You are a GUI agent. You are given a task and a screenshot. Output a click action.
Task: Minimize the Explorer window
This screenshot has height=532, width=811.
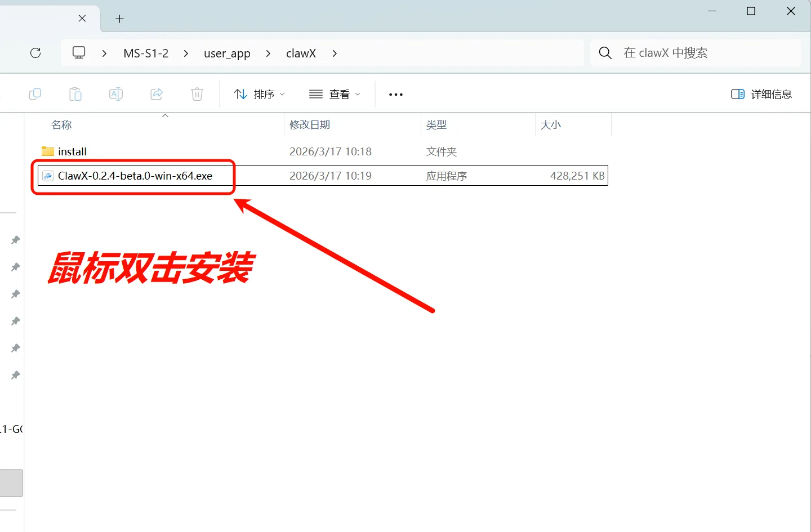pos(712,11)
